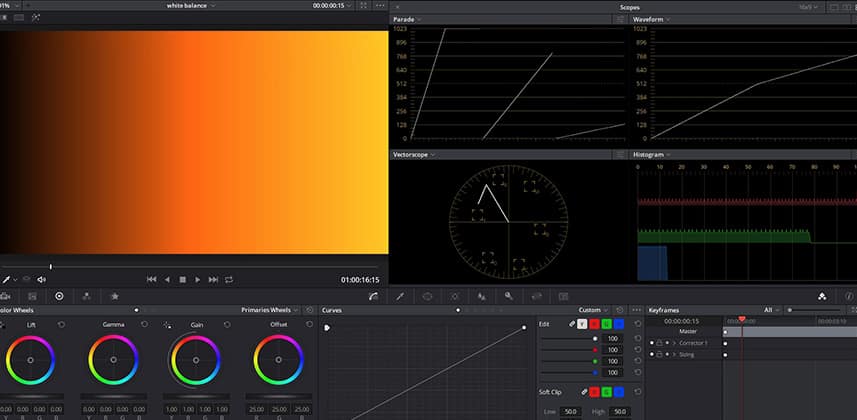857x420 pixels.
Task: Open the Key palette icon
Action: point(509,296)
